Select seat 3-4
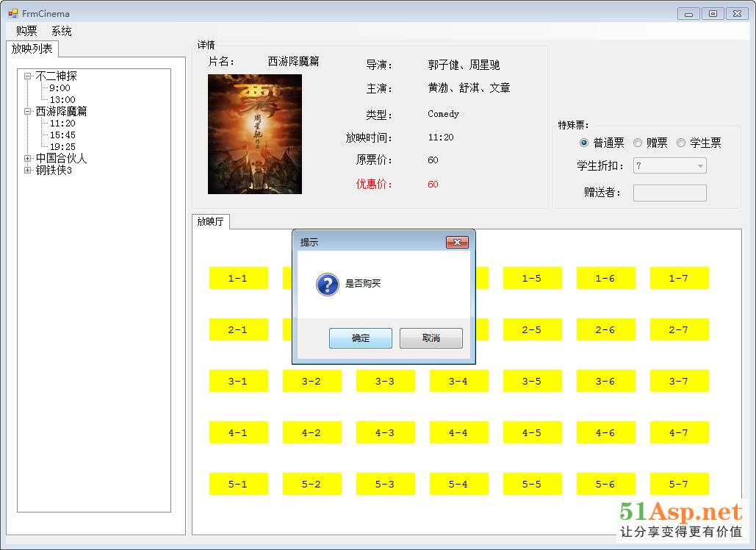Screen dimensions: 756x550 coord(459,381)
